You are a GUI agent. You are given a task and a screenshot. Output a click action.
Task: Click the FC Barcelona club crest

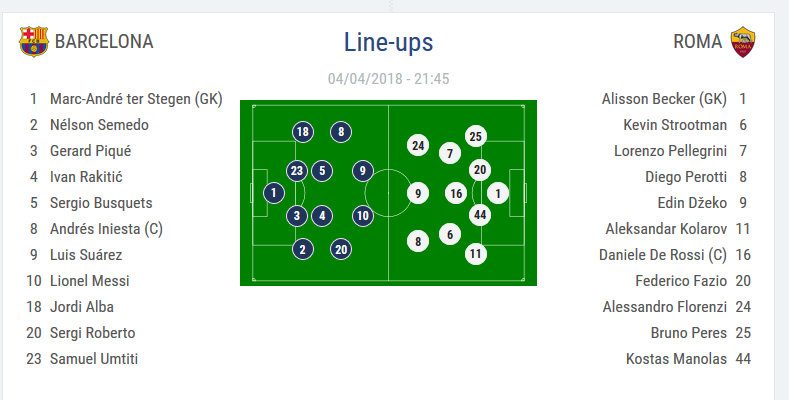pyautogui.click(x=33, y=41)
